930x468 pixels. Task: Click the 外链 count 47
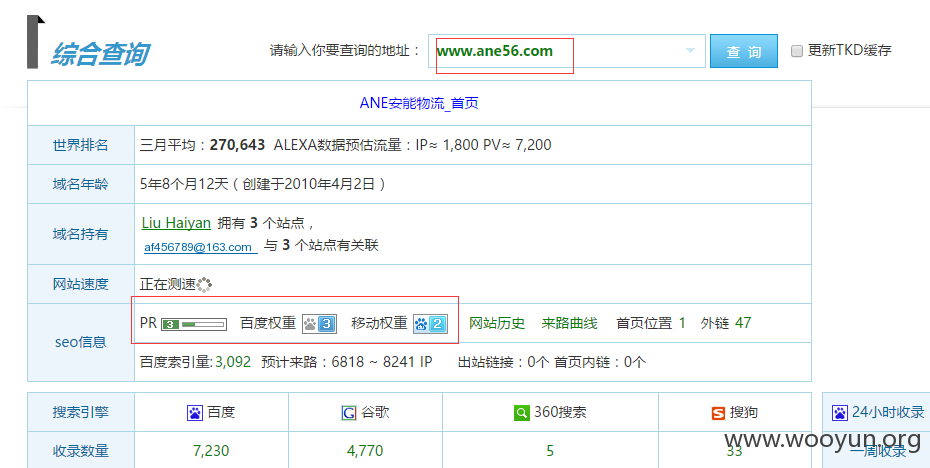(x=743, y=323)
